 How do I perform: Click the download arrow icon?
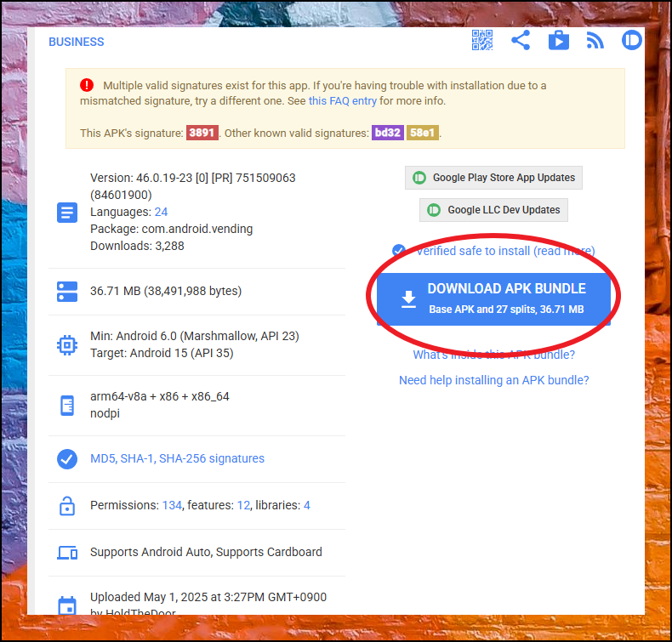point(408,299)
